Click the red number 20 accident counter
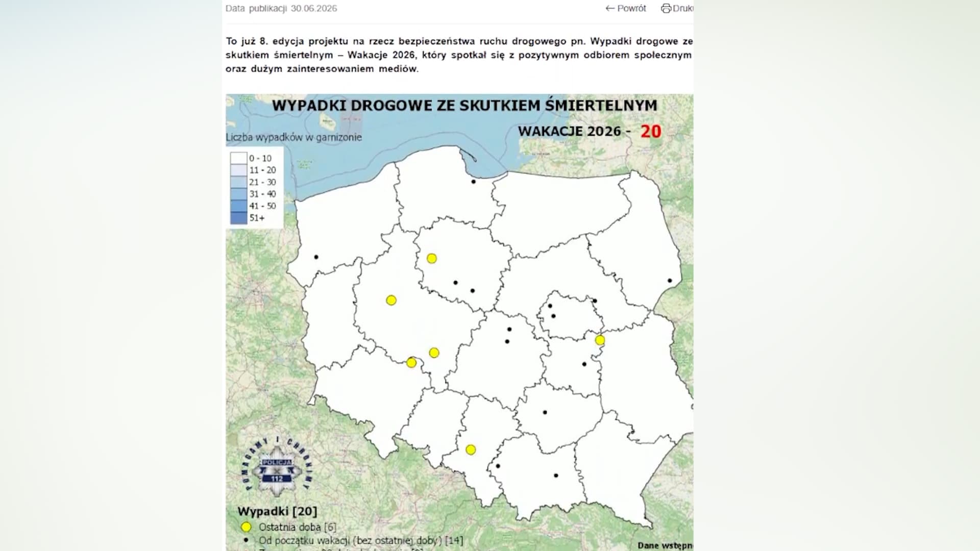The height and width of the screenshot is (551, 980). pyautogui.click(x=651, y=131)
